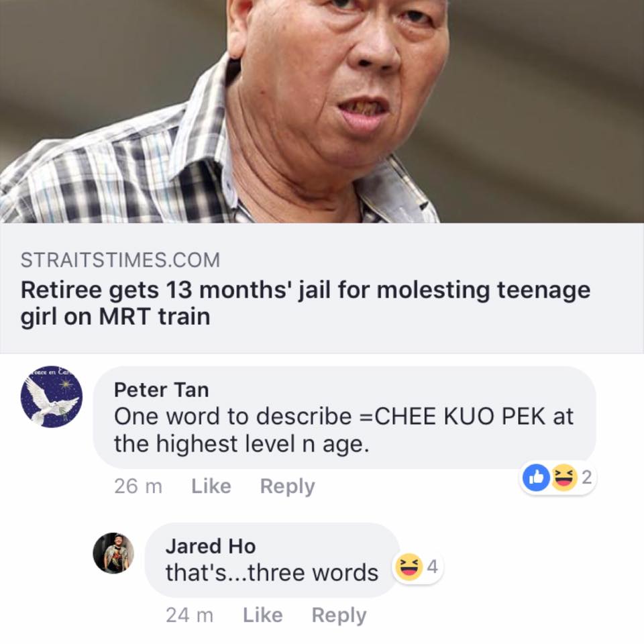Open Peter Tan's dove profile picture

coord(52,396)
